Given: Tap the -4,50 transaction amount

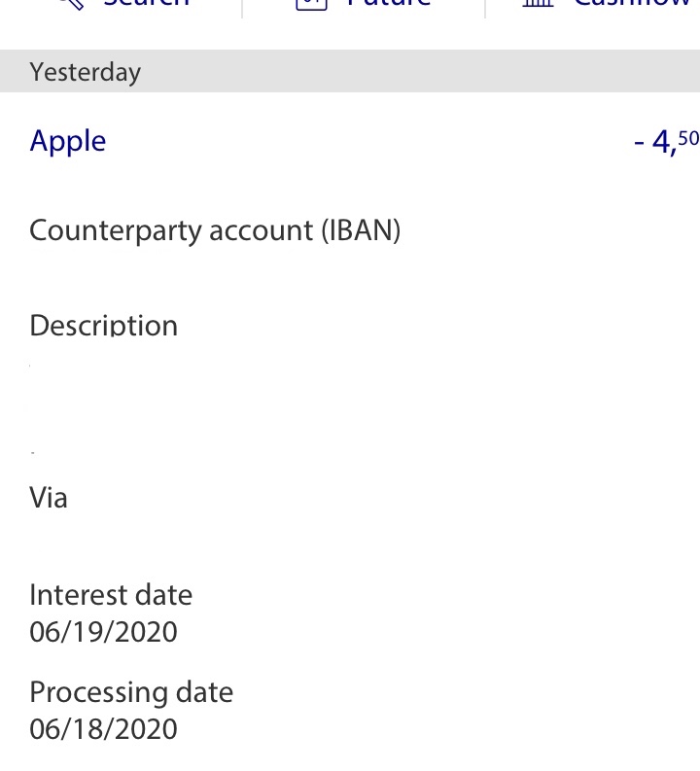Looking at the screenshot, I should point(666,142).
